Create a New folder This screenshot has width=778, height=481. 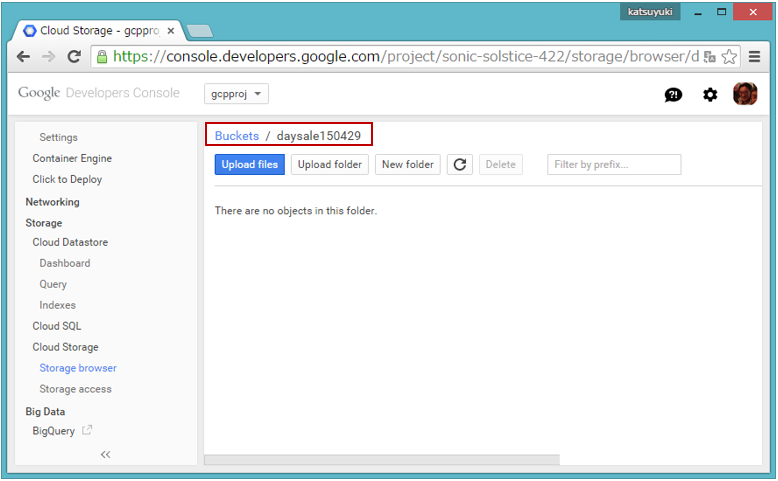(x=408, y=164)
